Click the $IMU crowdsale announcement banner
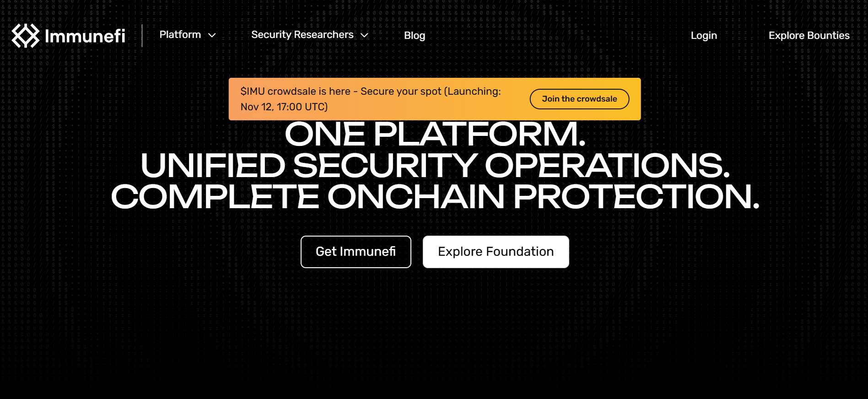The height and width of the screenshot is (399, 868). click(371, 99)
